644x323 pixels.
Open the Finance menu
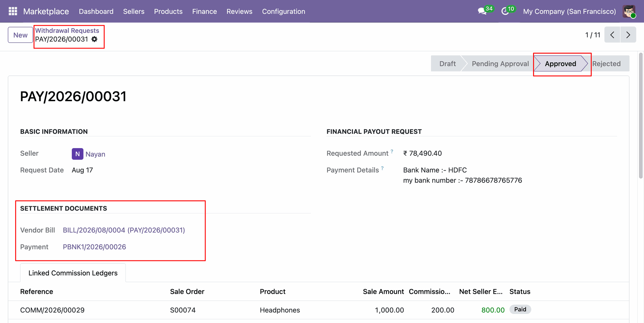204,11
